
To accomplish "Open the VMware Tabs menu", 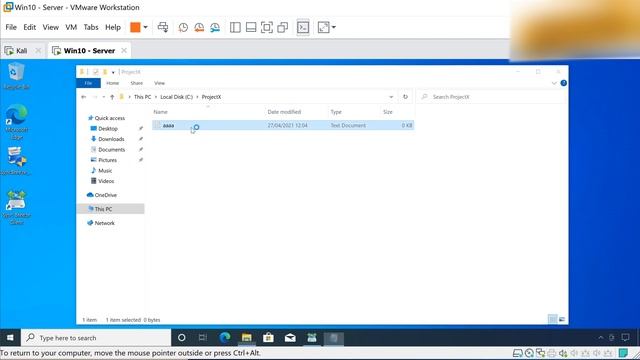I will (91, 27).
